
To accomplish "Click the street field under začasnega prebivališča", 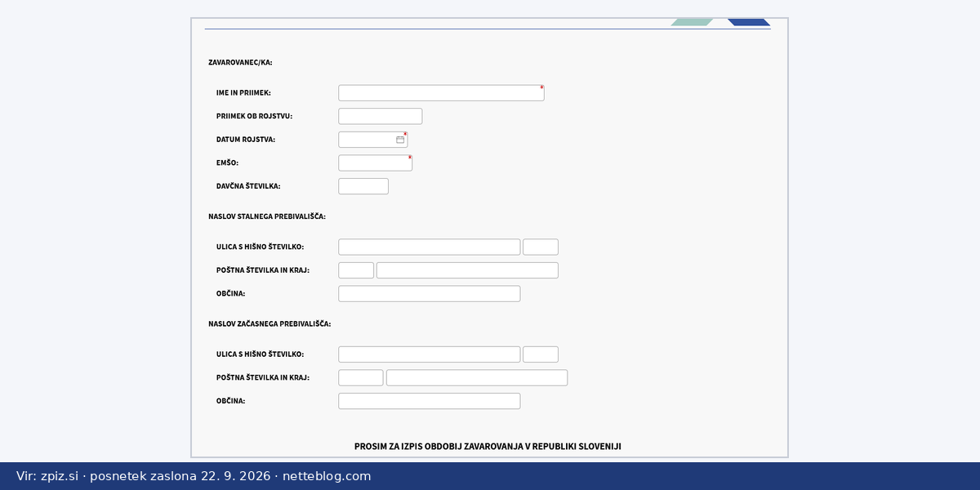I will click(430, 354).
